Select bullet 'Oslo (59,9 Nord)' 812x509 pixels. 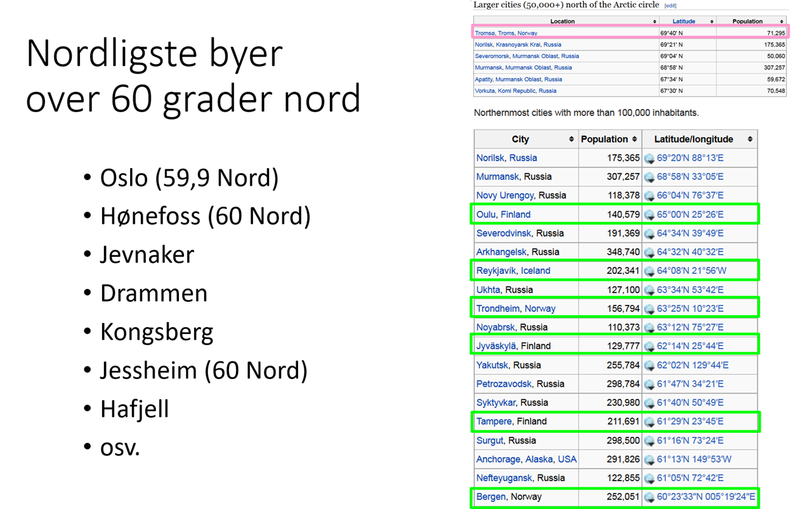pos(189,178)
